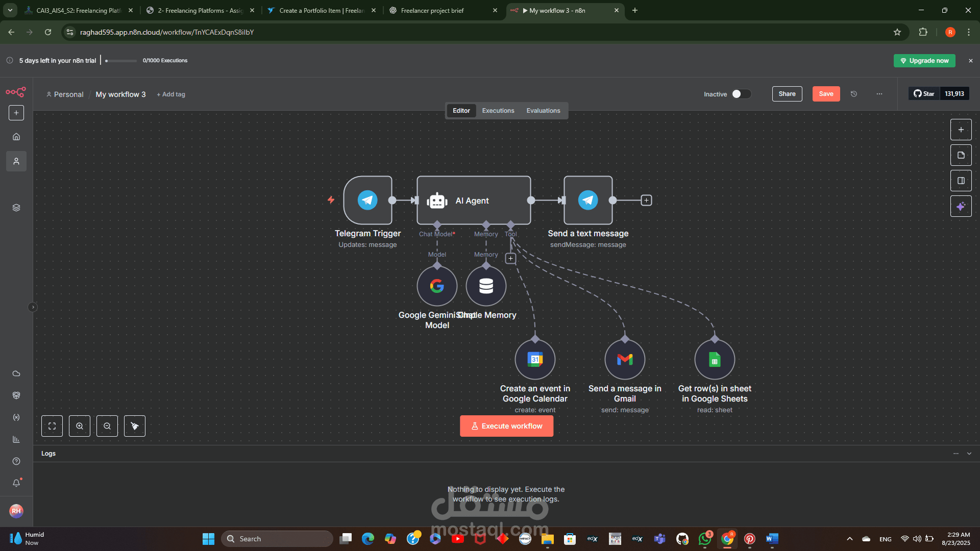Click the Upgrade now button
Image resolution: width=980 pixels, height=551 pixels.
[x=924, y=61]
